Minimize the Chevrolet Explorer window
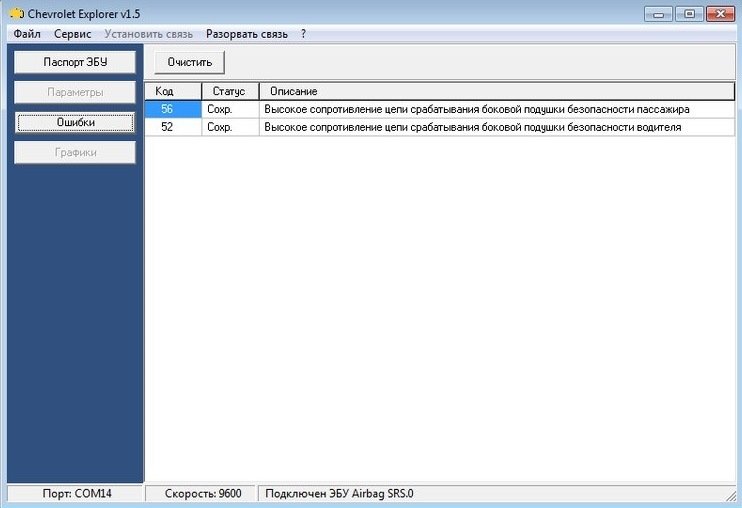742x508 pixels. 659,14
